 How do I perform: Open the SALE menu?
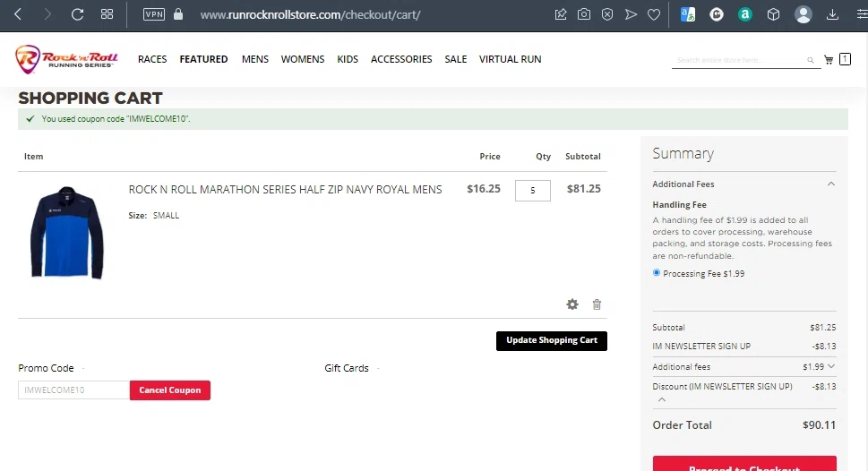pyautogui.click(x=456, y=59)
